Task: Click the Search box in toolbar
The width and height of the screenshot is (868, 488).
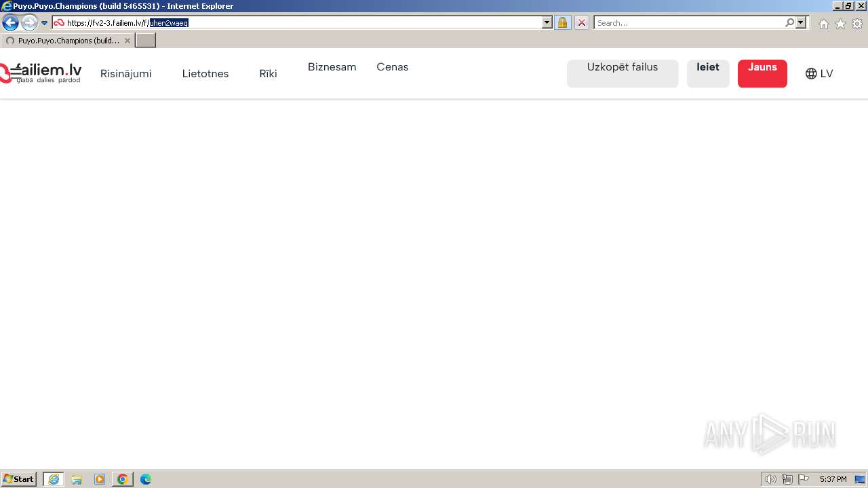Action: 689,23
